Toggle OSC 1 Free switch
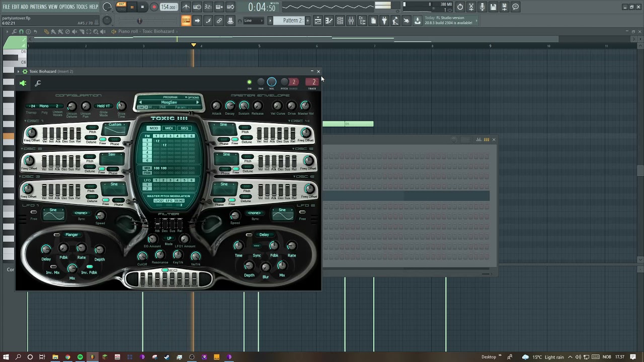Image resolution: width=644 pixels, height=362 pixels. (x=103, y=139)
